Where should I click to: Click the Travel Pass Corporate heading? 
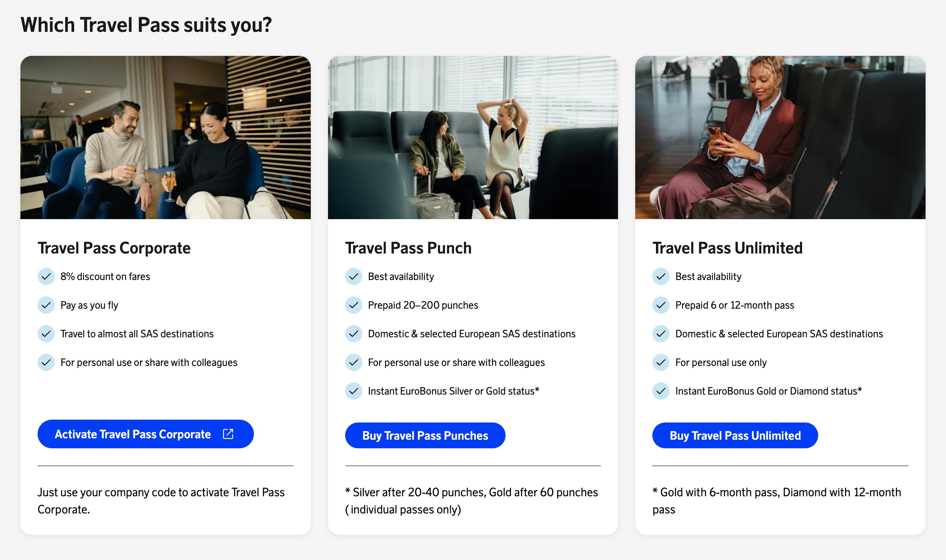(114, 248)
